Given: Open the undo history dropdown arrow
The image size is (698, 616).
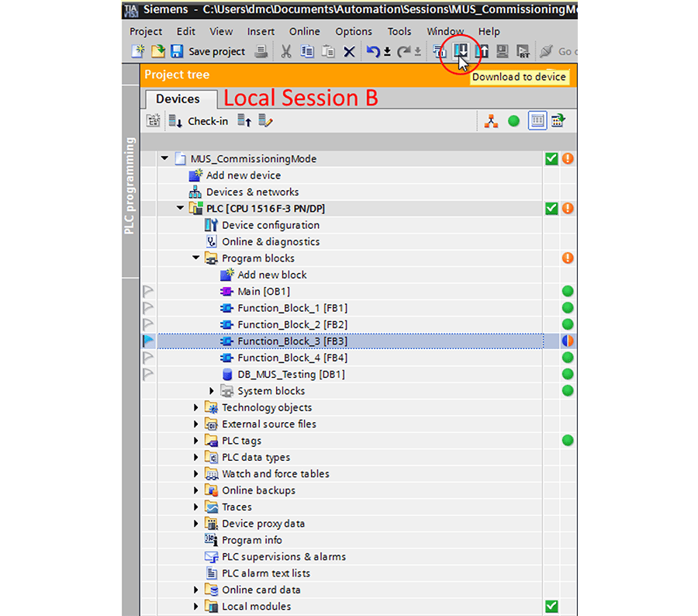Looking at the screenshot, I should (x=387, y=52).
